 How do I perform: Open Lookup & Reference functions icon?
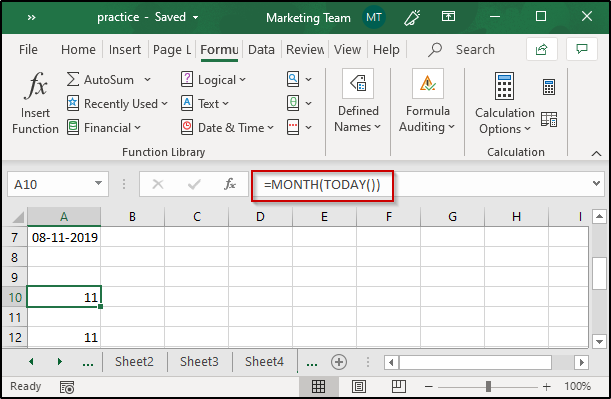coord(293,79)
